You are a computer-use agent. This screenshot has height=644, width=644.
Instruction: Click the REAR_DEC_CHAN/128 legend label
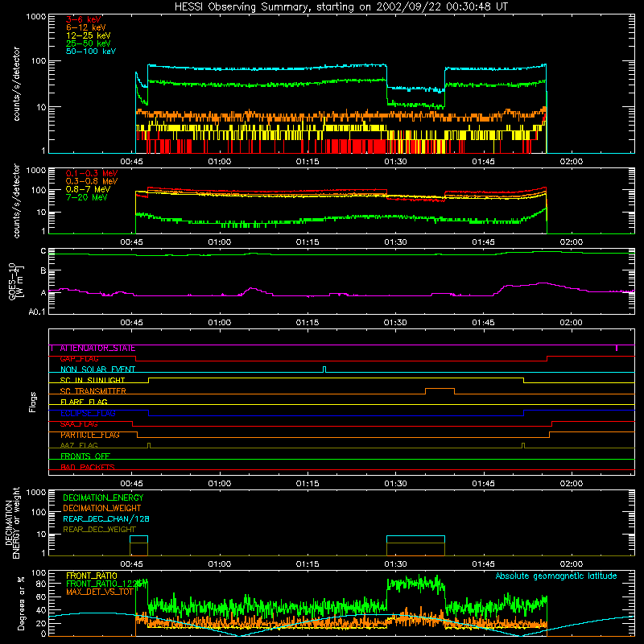(x=106, y=519)
